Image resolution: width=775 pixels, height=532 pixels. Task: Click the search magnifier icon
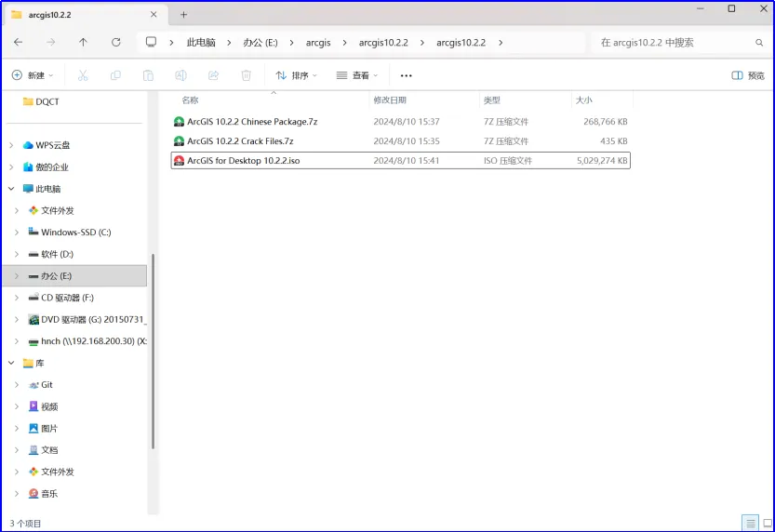(758, 43)
